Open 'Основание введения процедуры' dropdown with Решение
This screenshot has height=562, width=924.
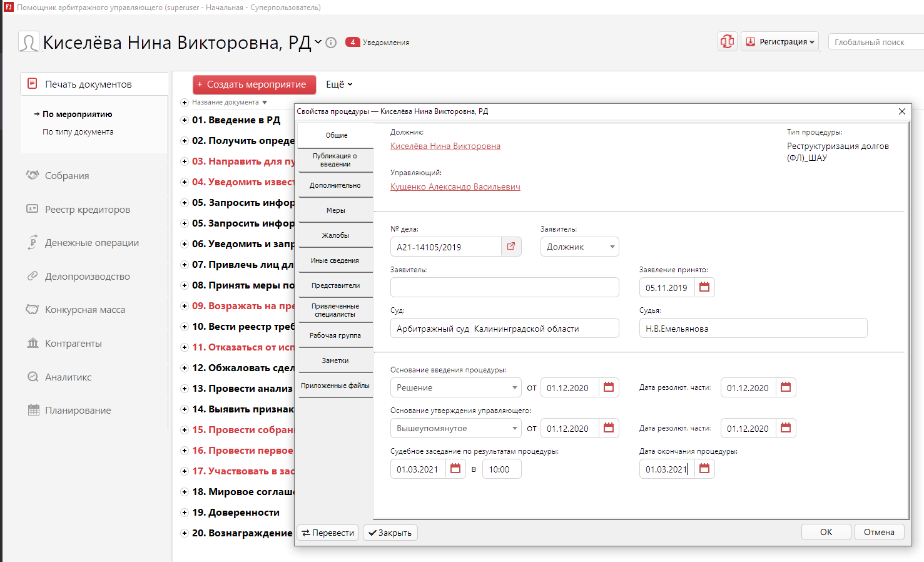(455, 387)
